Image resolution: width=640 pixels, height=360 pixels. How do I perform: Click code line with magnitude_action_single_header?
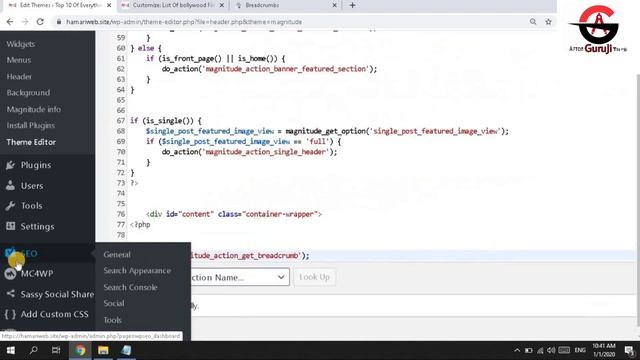(249, 152)
